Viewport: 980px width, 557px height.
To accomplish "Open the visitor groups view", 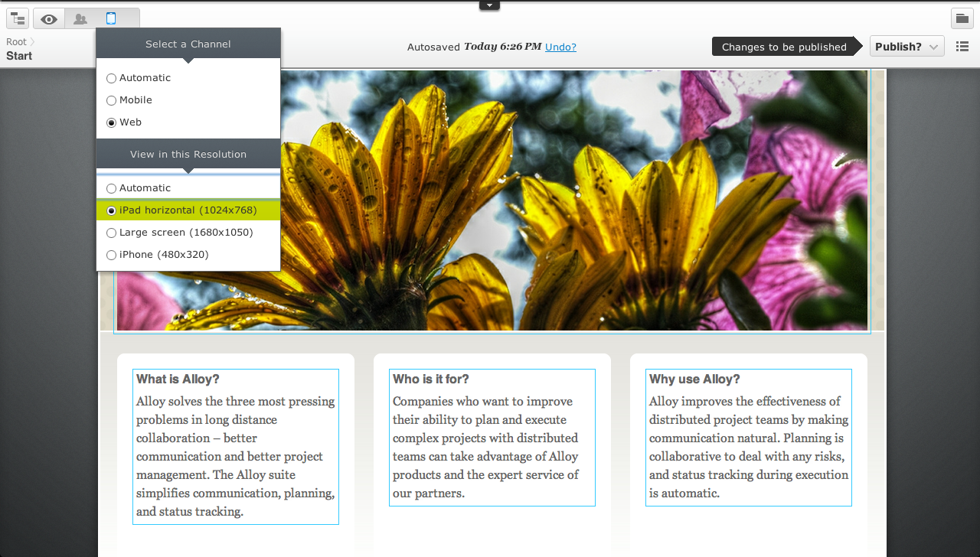I will (79, 18).
